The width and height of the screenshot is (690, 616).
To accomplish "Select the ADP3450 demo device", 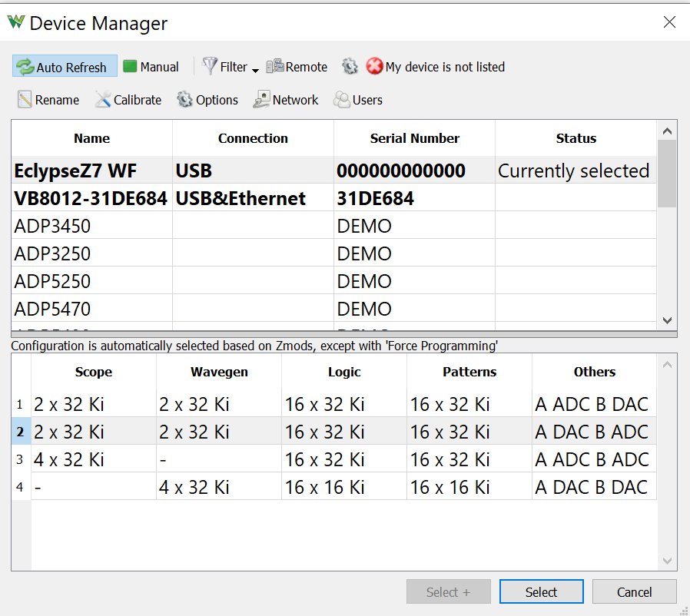I will coord(333,226).
